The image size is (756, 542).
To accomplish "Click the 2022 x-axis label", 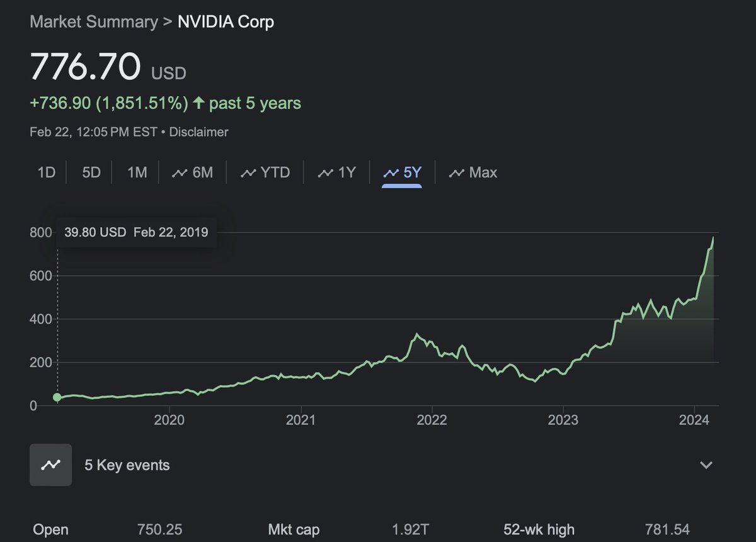I will [x=432, y=421].
